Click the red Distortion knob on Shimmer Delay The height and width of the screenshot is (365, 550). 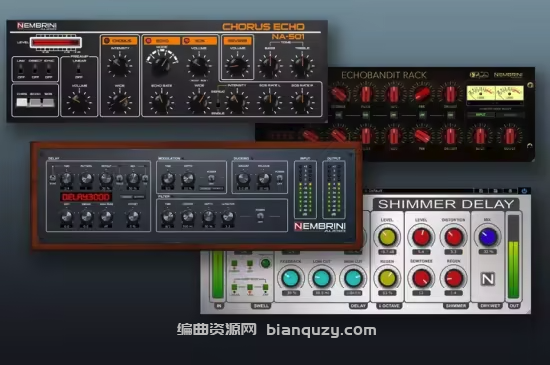(453, 237)
